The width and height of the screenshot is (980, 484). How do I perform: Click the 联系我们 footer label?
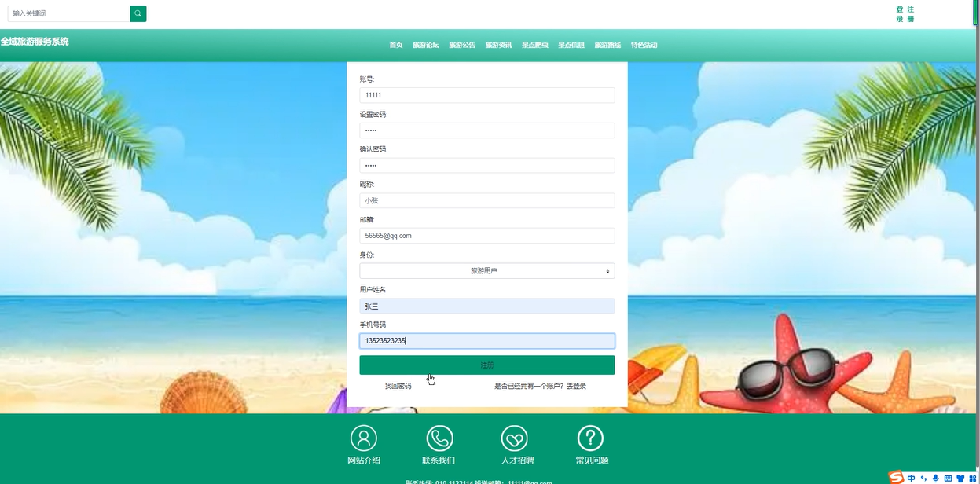click(x=439, y=460)
